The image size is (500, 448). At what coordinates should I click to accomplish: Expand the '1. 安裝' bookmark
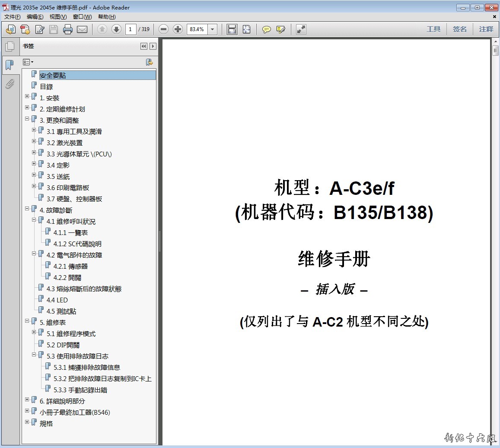click(27, 96)
